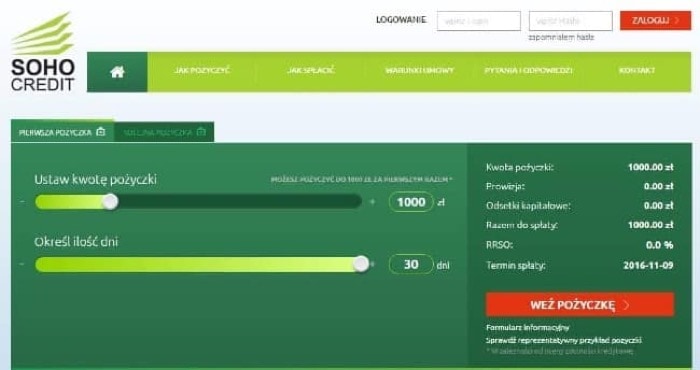
Task: Click the RRSO 0.0 % value
Action: (x=659, y=245)
